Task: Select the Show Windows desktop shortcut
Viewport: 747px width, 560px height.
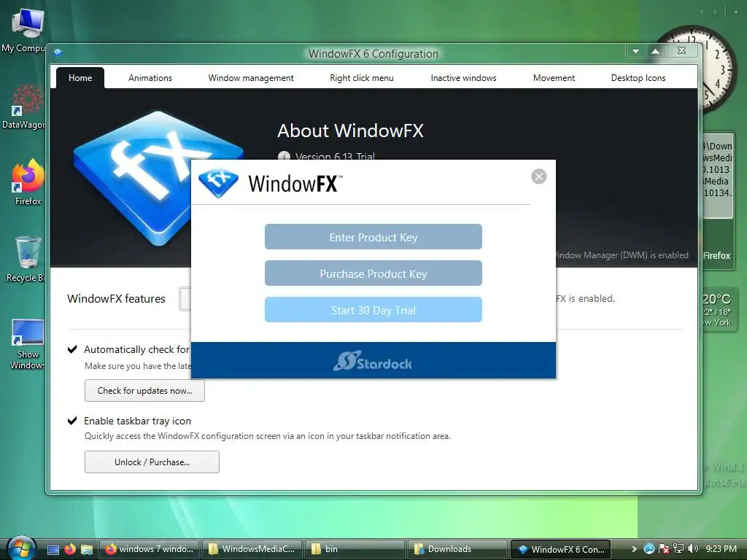Action: pos(27,344)
